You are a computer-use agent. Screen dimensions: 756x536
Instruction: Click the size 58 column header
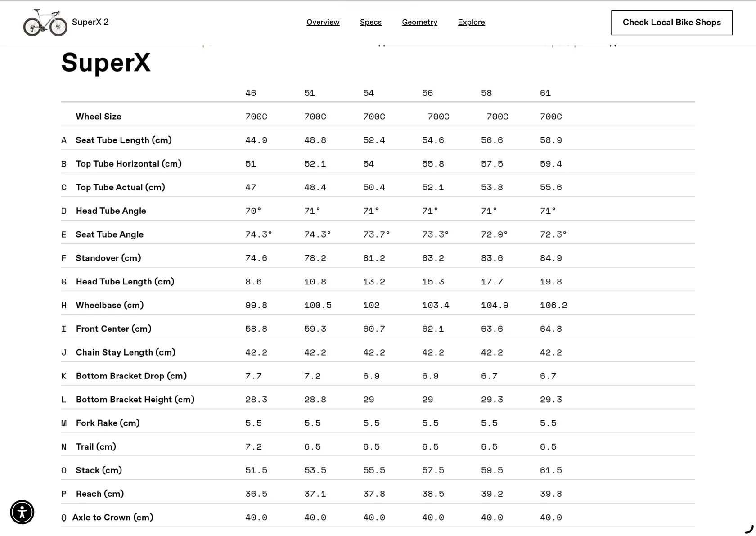click(486, 93)
